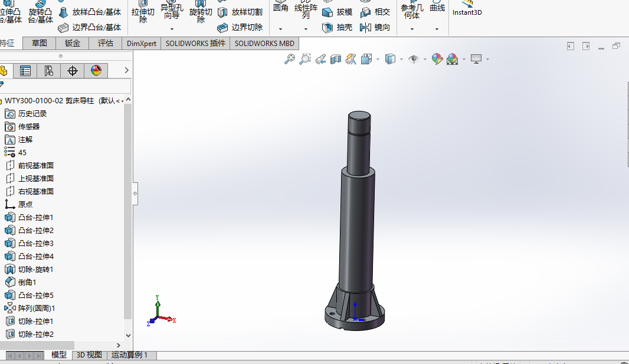Click the 放样切割 lofted cut tool
The height and width of the screenshot is (364, 629).
click(240, 12)
